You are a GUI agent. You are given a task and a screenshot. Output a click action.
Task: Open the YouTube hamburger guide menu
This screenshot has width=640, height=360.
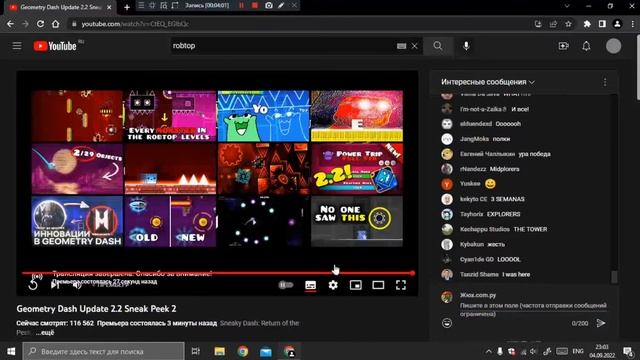coord(17,46)
